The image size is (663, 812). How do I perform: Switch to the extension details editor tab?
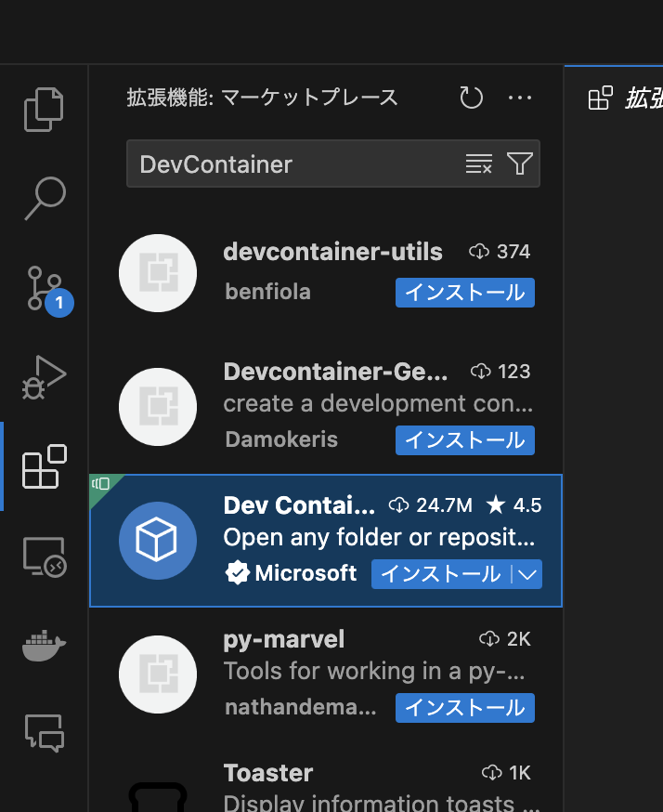click(615, 98)
